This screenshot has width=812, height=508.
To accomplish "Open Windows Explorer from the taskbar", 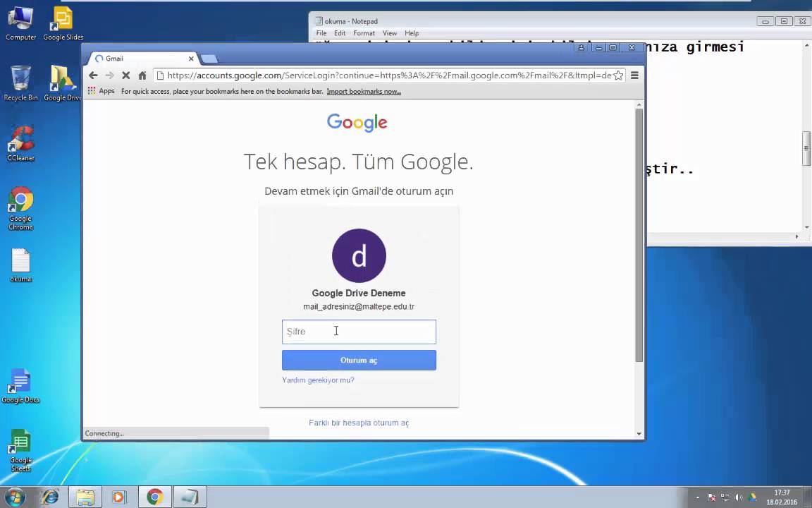I will click(85, 497).
